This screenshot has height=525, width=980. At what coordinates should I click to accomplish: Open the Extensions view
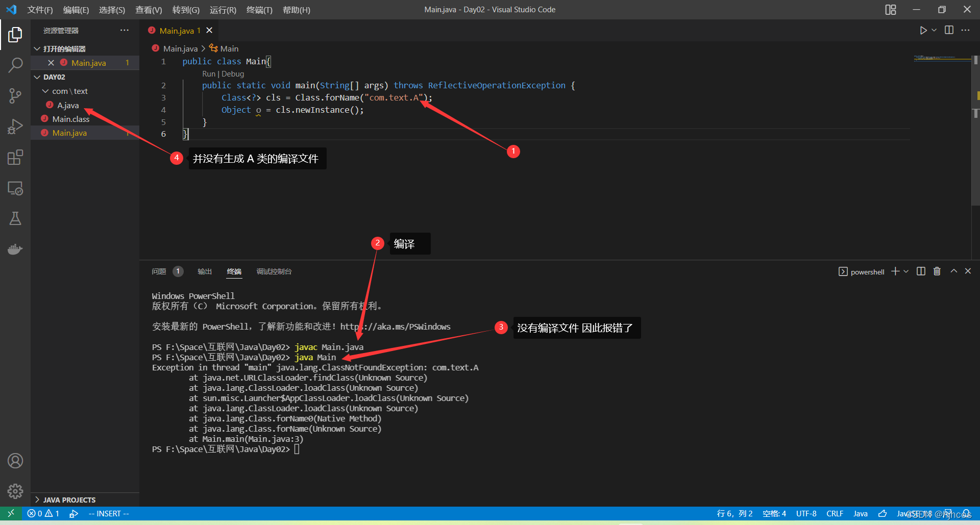click(x=15, y=157)
